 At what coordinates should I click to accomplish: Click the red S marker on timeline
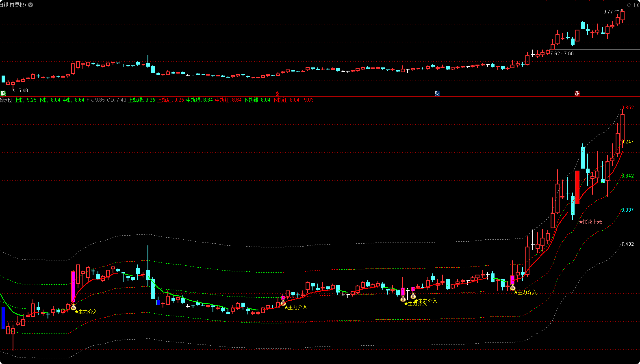coord(278,94)
